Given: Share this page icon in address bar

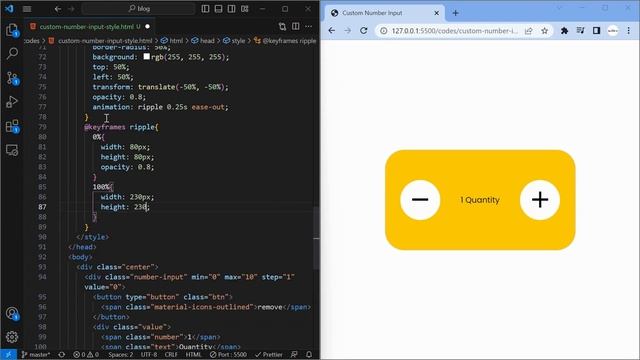Looking at the screenshot, I should (x=529, y=31).
